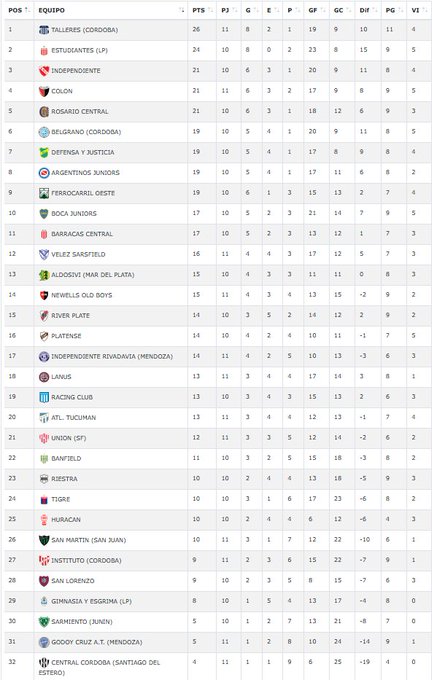Sort table by EQUIPO column arrows
The height and width of the screenshot is (680, 437).
click(181, 10)
